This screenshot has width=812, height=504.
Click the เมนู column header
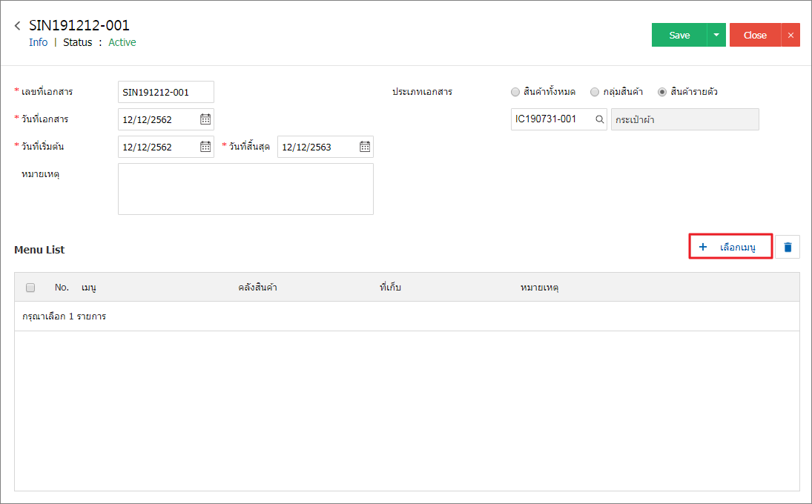click(88, 288)
